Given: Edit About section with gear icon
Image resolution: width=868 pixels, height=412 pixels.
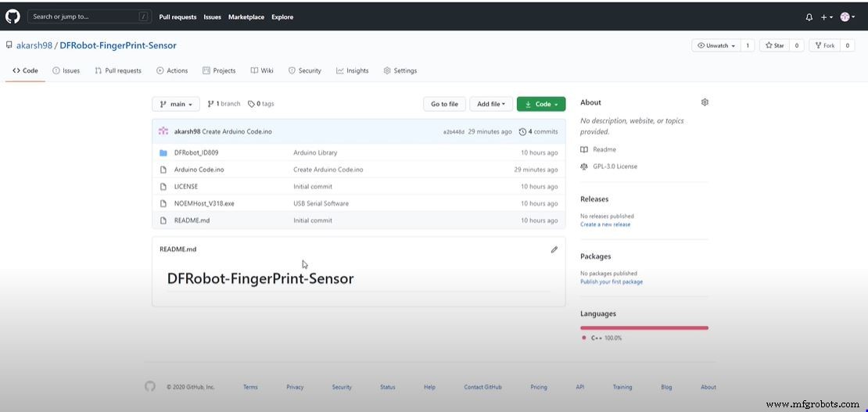Looking at the screenshot, I should tap(705, 102).
